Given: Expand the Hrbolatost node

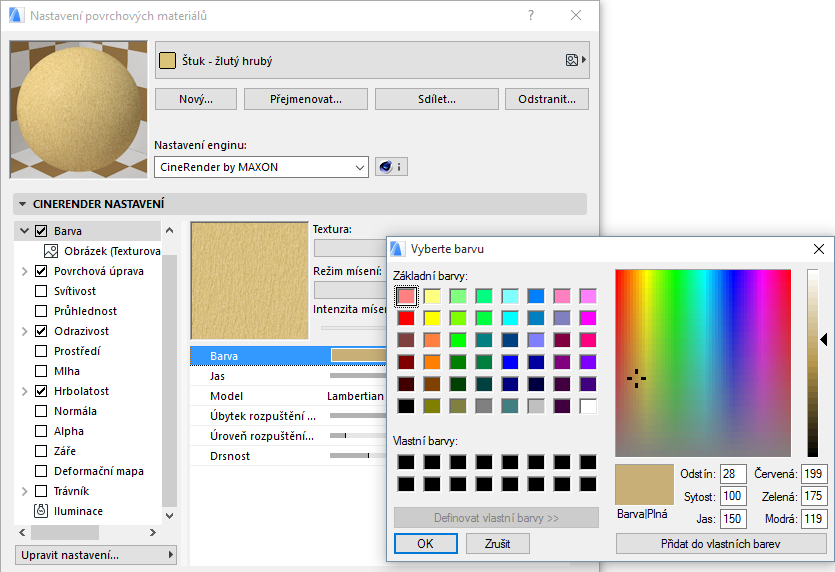Looking at the screenshot, I should tap(24, 391).
